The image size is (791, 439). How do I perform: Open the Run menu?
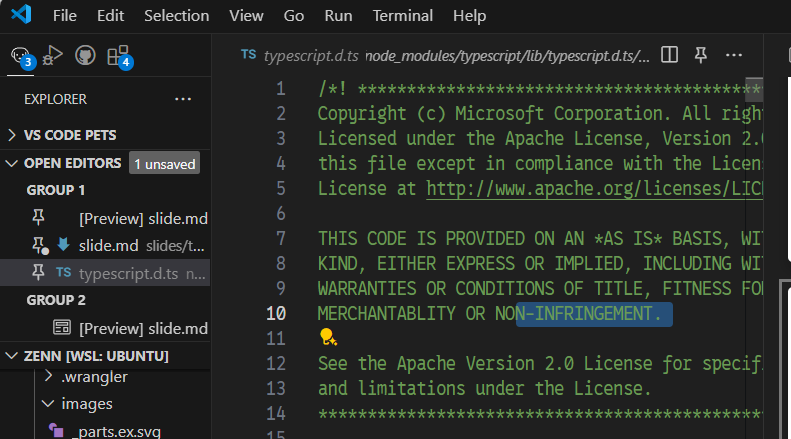338,16
